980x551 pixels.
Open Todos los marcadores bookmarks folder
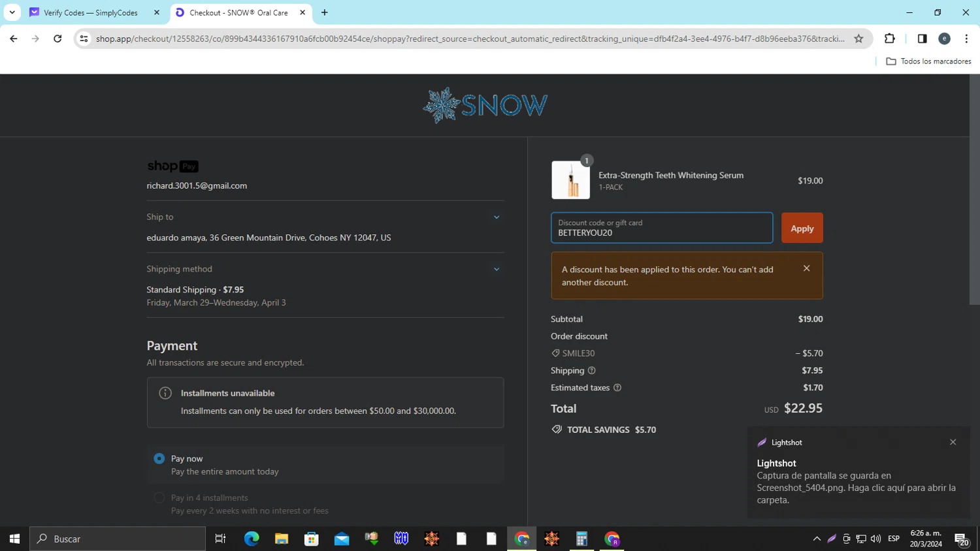(x=928, y=61)
